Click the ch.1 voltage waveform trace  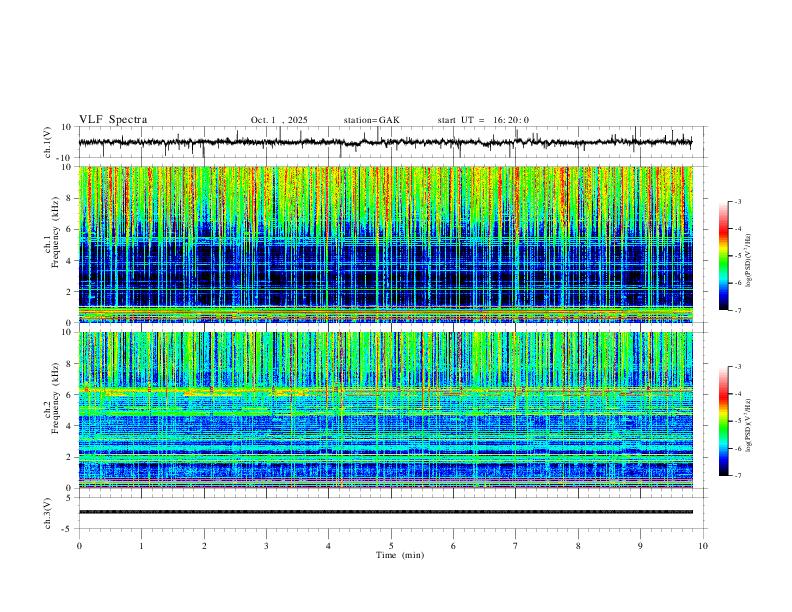(385, 142)
